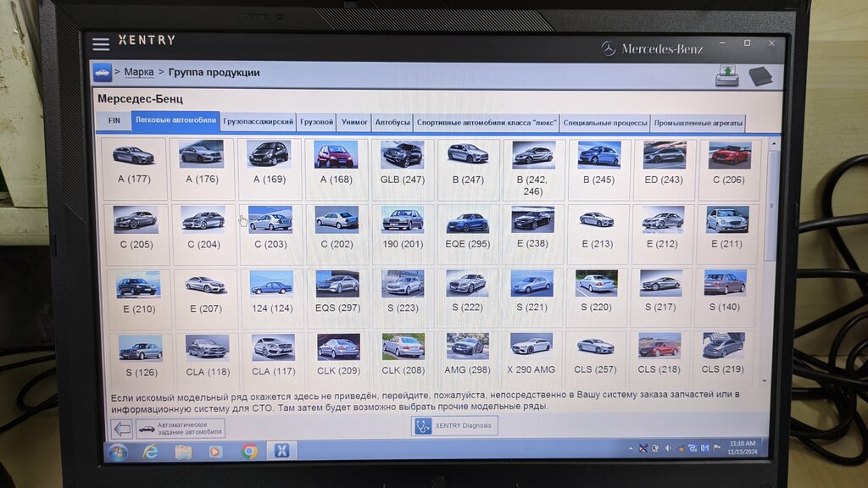This screenshot has width=868, height=488.
Task: Pick the CLS (218) red car
Action: 659,358
